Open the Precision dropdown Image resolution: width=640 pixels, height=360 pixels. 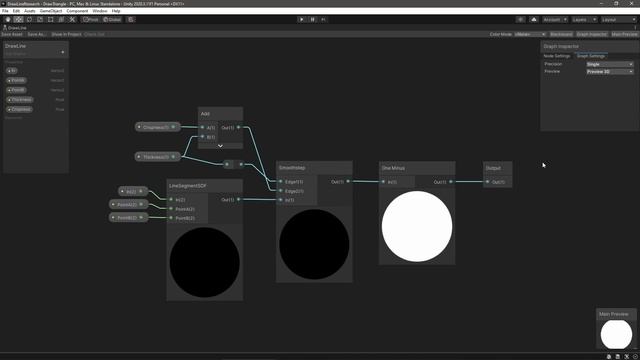610,64
